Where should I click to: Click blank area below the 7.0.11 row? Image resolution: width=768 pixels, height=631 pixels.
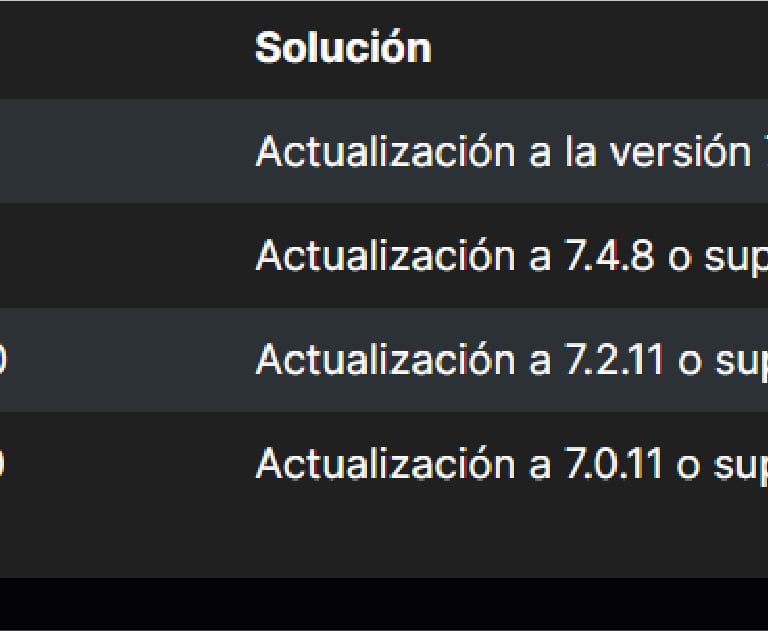400,545
